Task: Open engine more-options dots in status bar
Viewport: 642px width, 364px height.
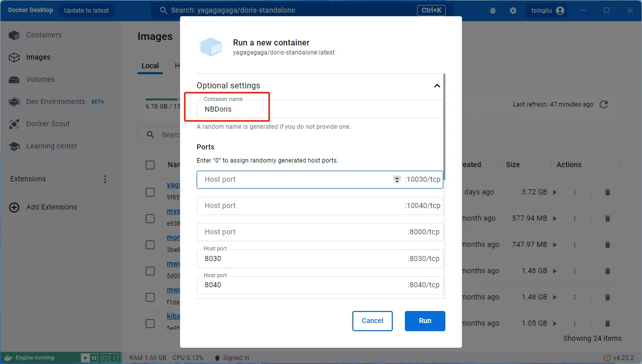Action: click(x=114, y=358)
